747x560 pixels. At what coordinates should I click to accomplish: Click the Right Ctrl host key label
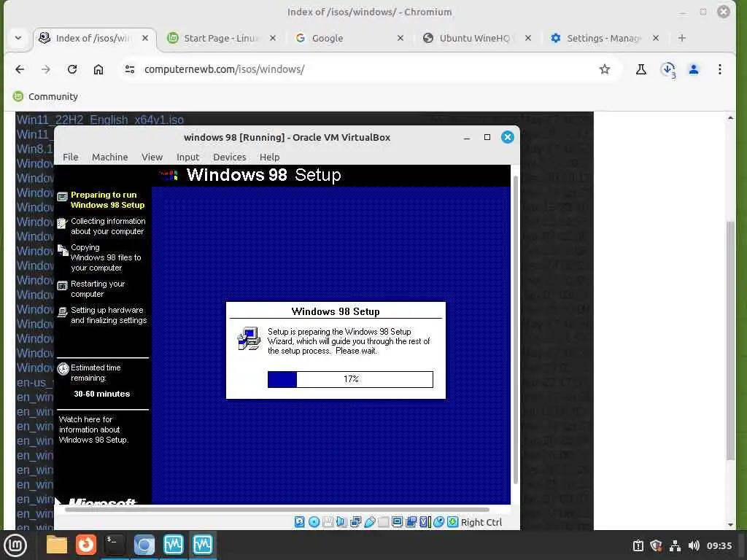pyautogui.click(x=481, y=522)
